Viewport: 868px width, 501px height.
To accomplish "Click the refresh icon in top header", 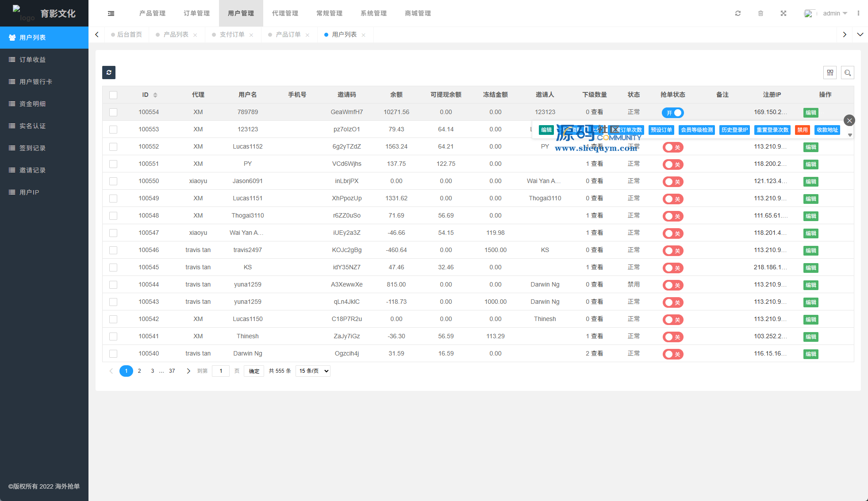I will [x=738, y=13].
